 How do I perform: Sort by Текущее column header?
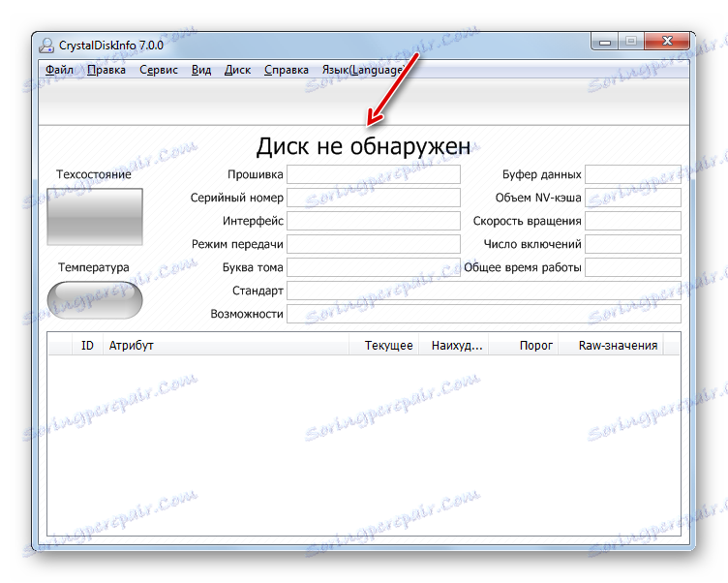[x=384, y=345]
